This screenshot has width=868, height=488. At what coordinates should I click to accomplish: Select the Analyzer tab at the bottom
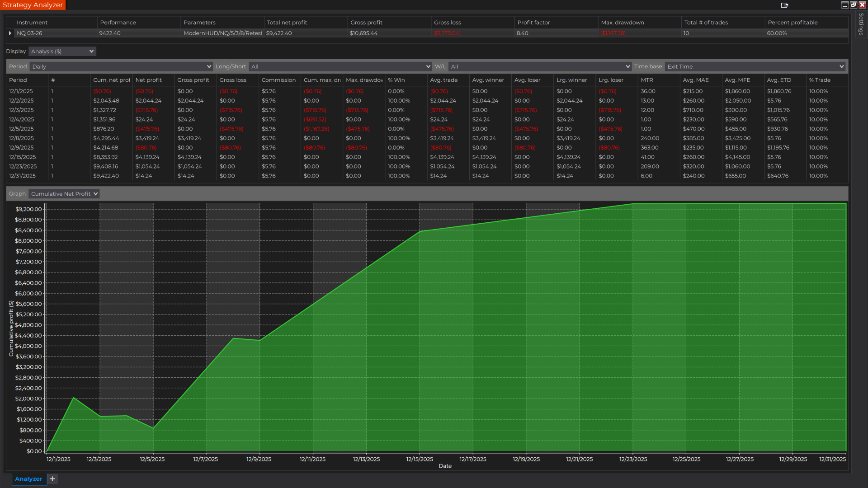[x=28, y=479]
